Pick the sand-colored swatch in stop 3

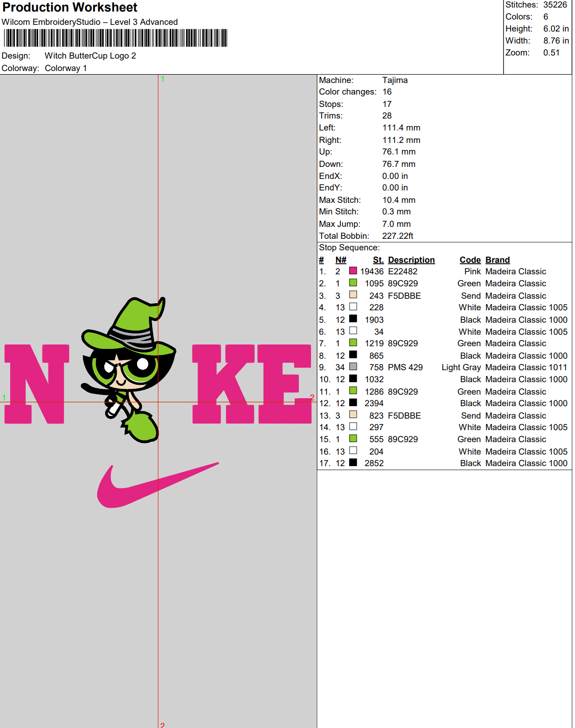point(353,295)
